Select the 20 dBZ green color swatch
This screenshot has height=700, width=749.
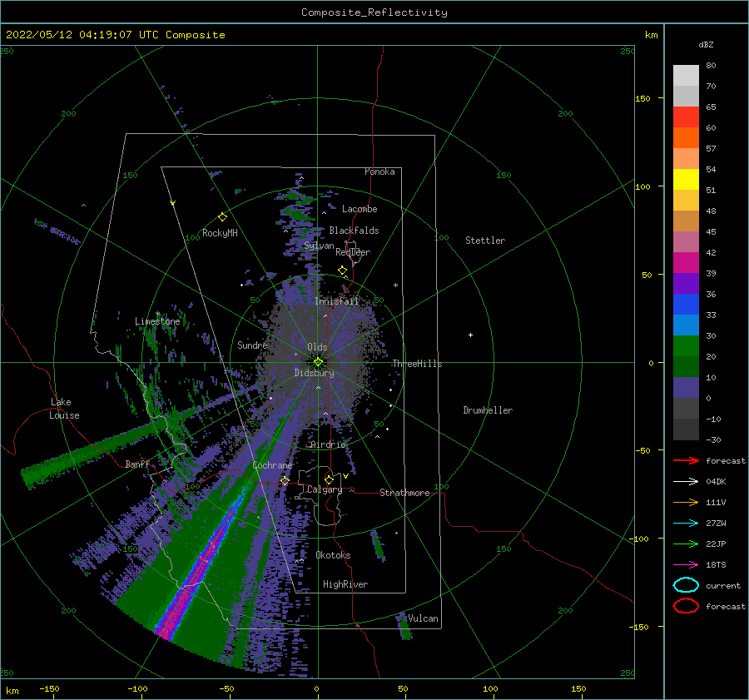[x=686, y=346]
